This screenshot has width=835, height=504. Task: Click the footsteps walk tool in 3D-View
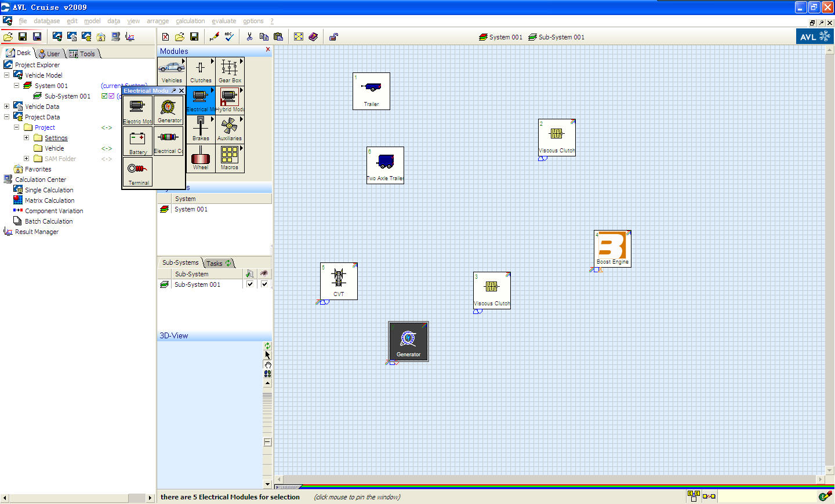267,374
